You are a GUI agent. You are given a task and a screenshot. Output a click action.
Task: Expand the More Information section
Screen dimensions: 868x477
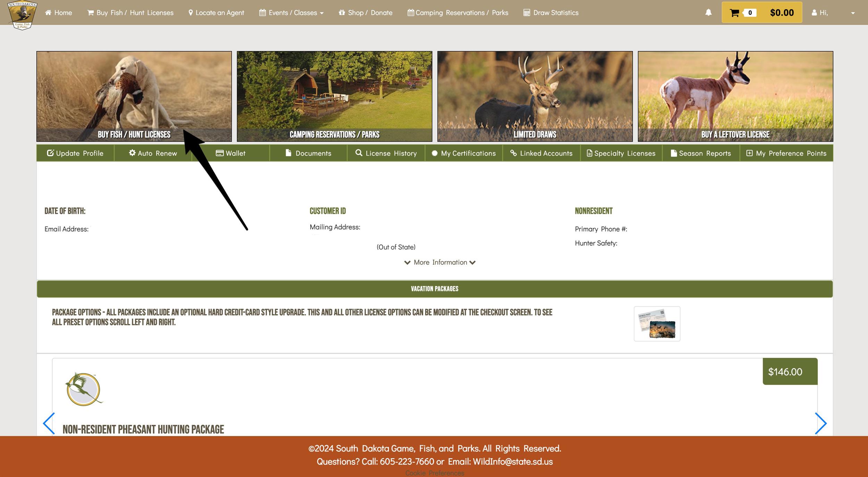click(x=440, y=262)
